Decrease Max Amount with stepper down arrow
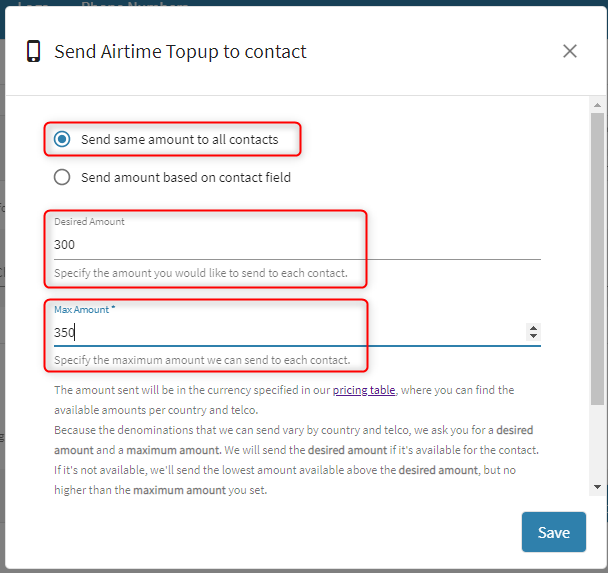 [534, 337]
